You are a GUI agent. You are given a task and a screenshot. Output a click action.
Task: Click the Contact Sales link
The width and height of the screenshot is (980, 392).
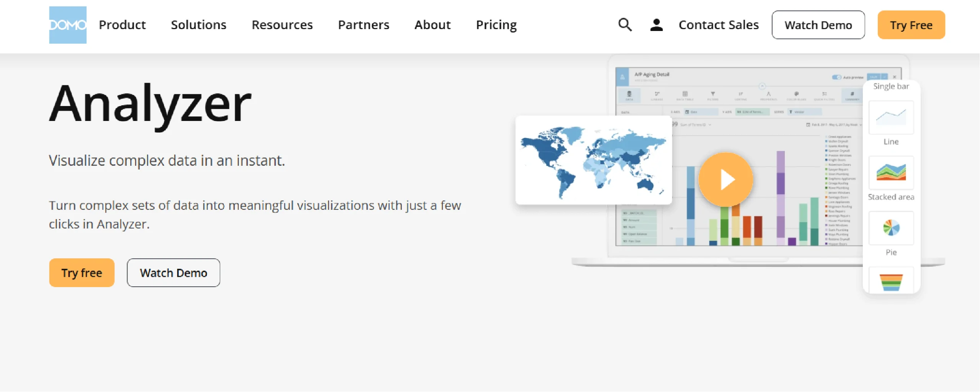tap(719, 24)
